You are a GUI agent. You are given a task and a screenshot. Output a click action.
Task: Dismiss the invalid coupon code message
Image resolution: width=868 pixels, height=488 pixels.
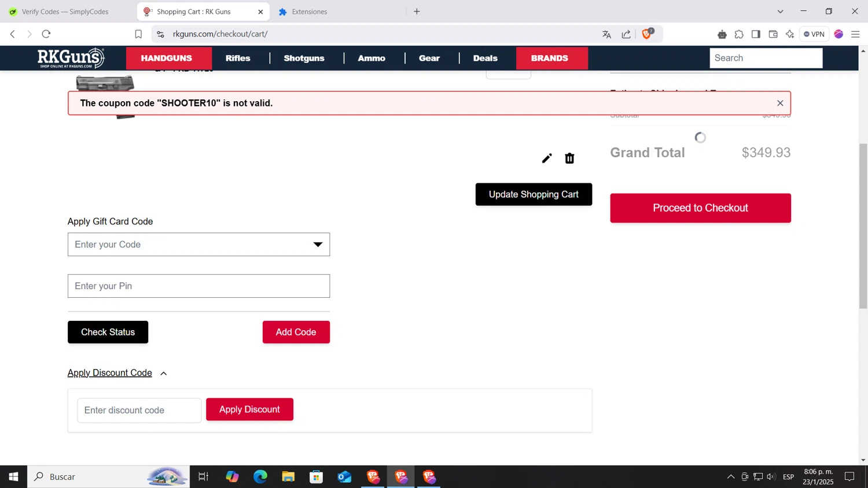click(780, 103)
